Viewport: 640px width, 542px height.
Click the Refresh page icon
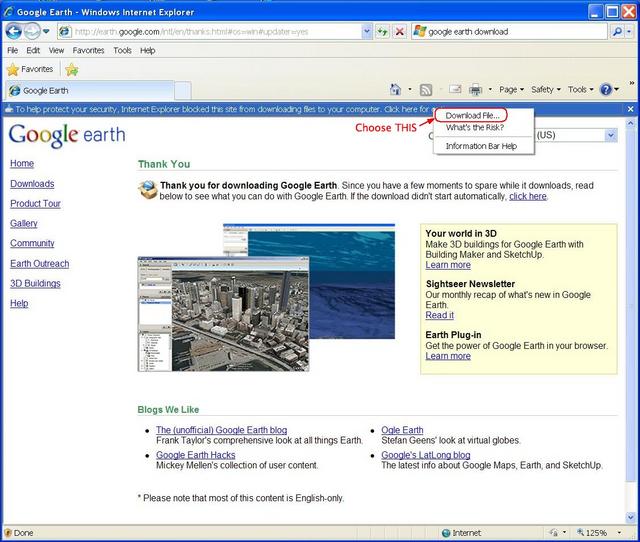tap(382, 31)
